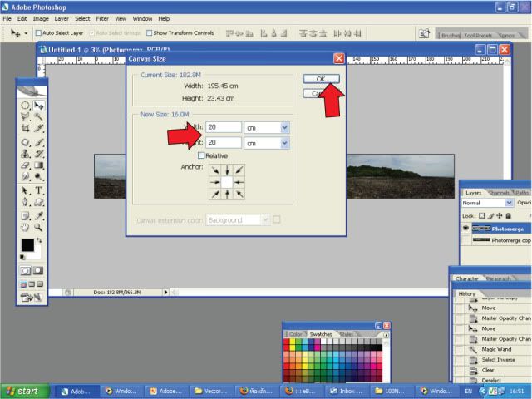Open the Filter menu

(x=102, y=18)
